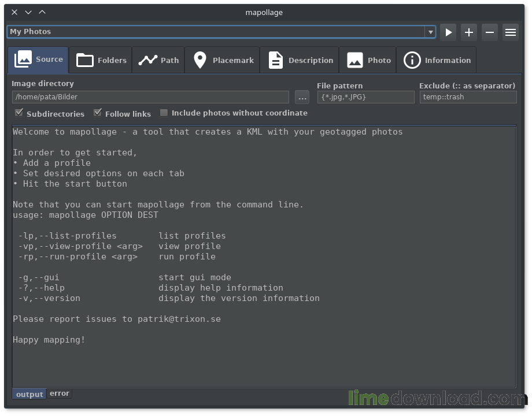Click the '-lp,--list-profiles' option text
The height and width of the screenshot is (416, 532).
[x=67, y=236]
